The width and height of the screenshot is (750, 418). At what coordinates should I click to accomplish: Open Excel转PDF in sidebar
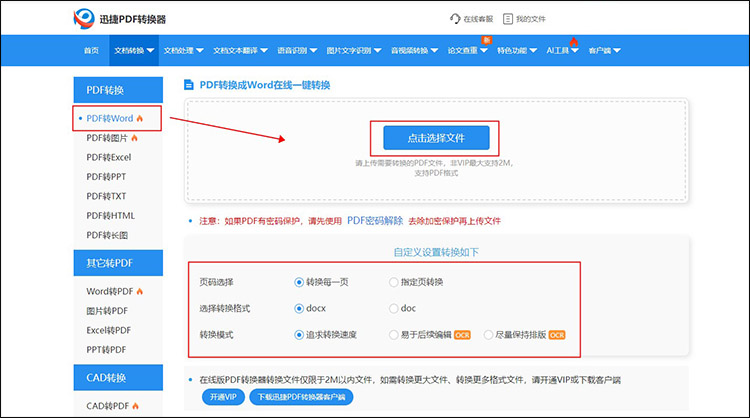[109, 330]
